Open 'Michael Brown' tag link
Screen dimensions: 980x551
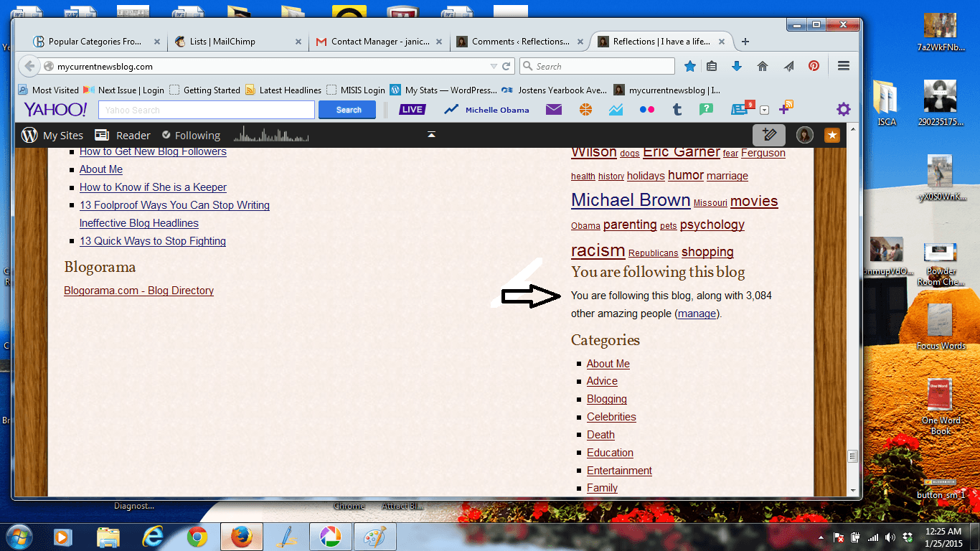tap(631, 200)
